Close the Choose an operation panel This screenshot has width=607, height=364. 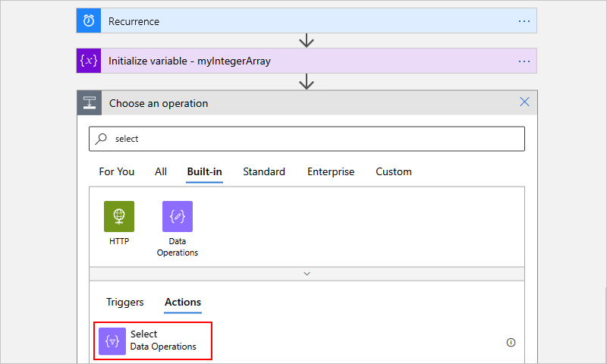tap(524, 102)
